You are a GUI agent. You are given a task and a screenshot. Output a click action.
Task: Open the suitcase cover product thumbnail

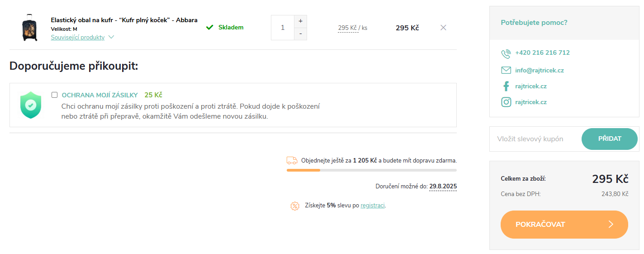(29, 28)
